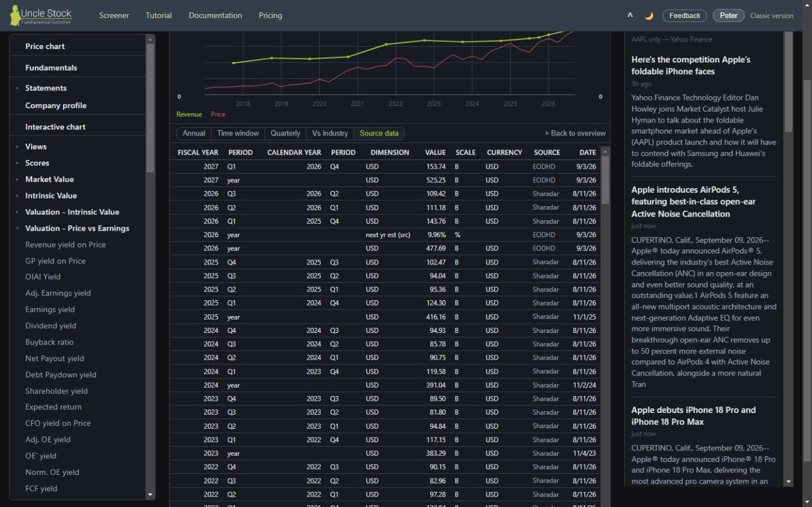812x507 pixels.
Task: Open the Interactive chart
Action: pos(55,127)
